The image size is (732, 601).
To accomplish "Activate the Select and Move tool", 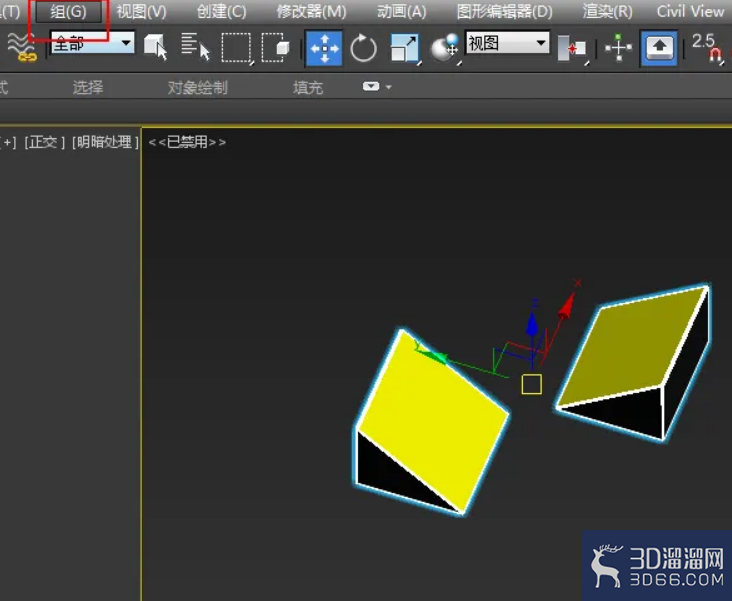I will pyautogui.click(x=324, y=48).
